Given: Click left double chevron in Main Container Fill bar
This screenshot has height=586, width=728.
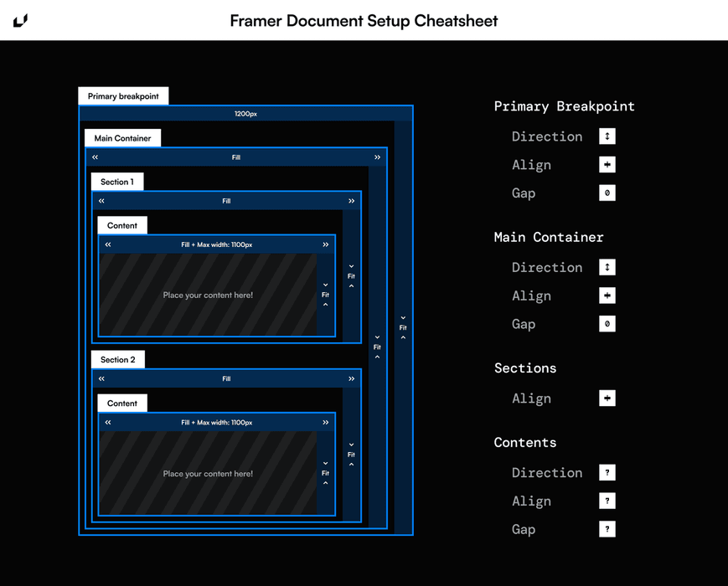Looking at the screenshot, I should click(96, 157).
